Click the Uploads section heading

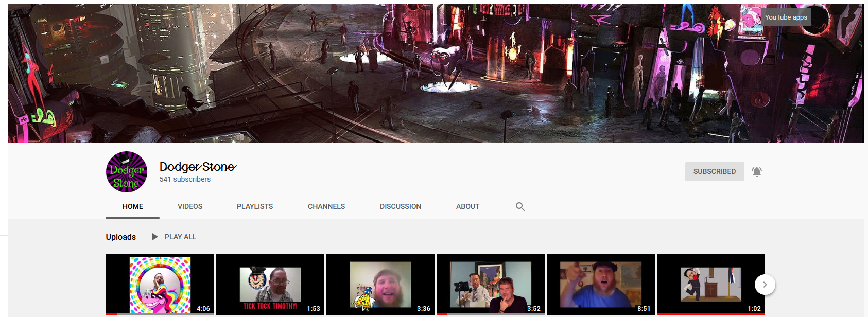[121, 237]
